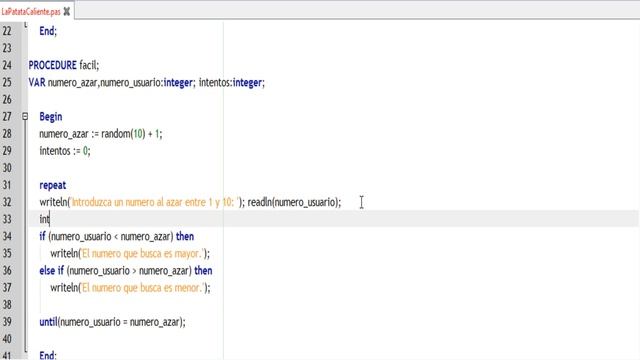Click the 'then' keyword on line 34
The image size is (640, 360).
click(185, 237)
